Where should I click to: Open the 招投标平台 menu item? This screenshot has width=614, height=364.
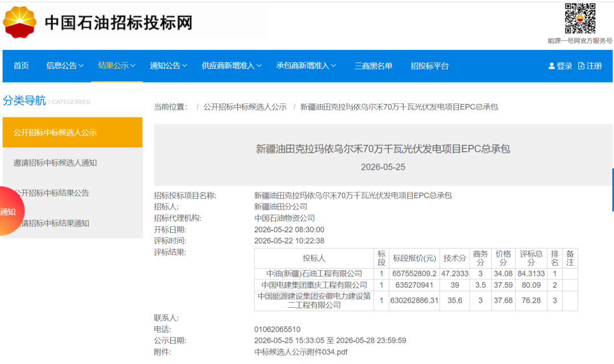point(429,66)
